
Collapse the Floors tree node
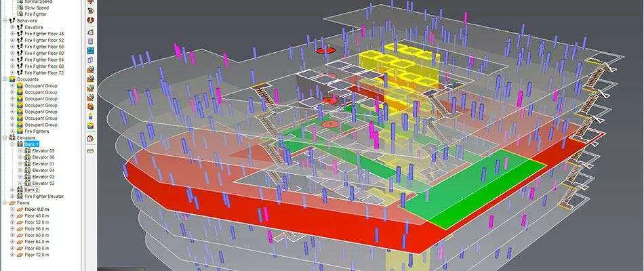coord(5,203)
